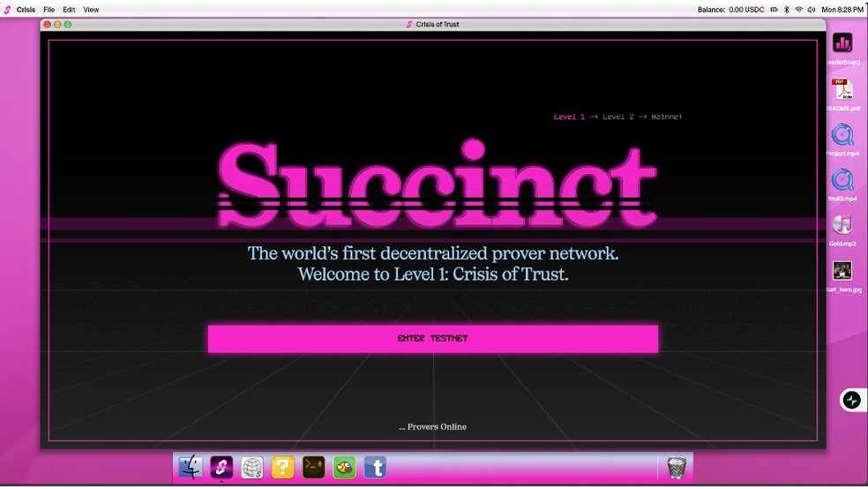Image resolution: width=868 pixels, height=489 pixels.
Task: Select the Level 1 step indicator
Action: (569, 117)
